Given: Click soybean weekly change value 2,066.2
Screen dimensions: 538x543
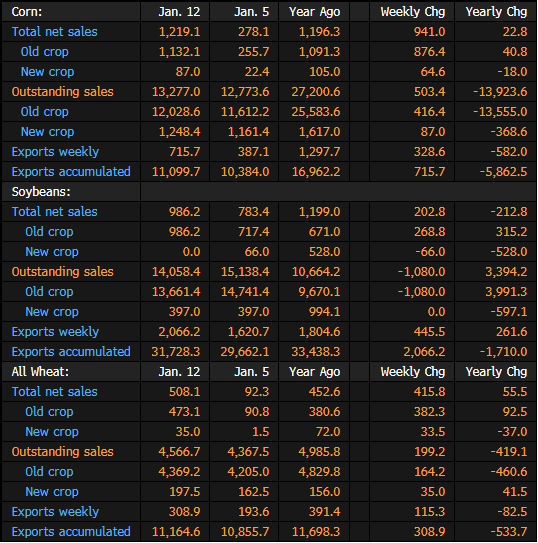Looking at the screenshot, I should point(424,352).
